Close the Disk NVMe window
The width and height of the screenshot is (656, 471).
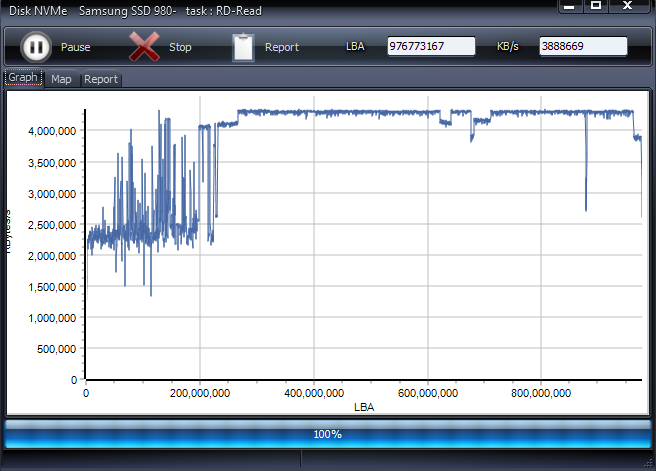628,6
